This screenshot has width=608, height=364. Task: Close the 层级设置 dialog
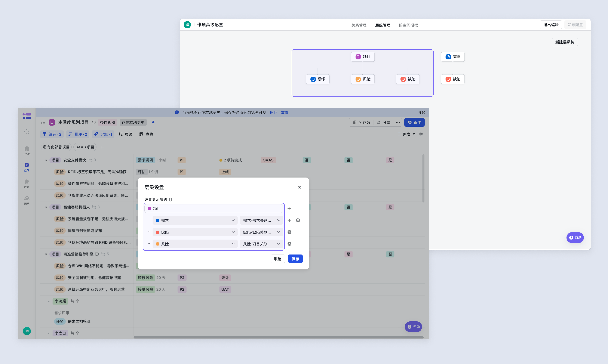299,187
